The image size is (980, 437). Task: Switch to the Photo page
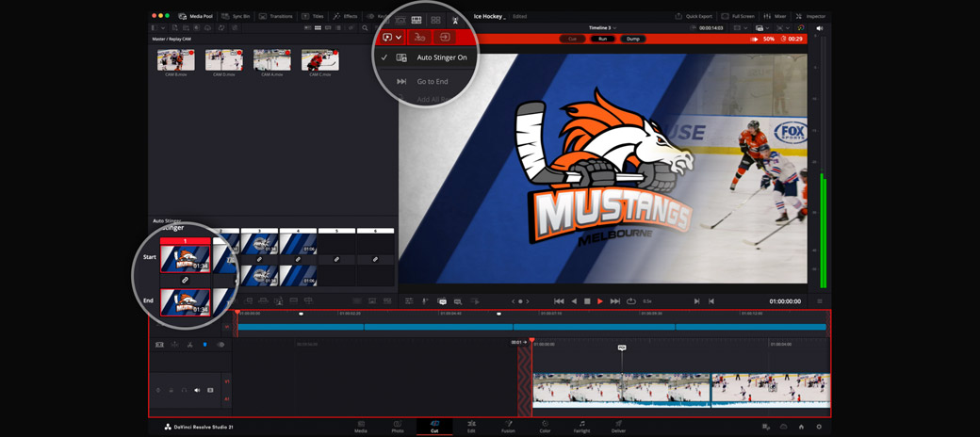[x=398, y=427]
